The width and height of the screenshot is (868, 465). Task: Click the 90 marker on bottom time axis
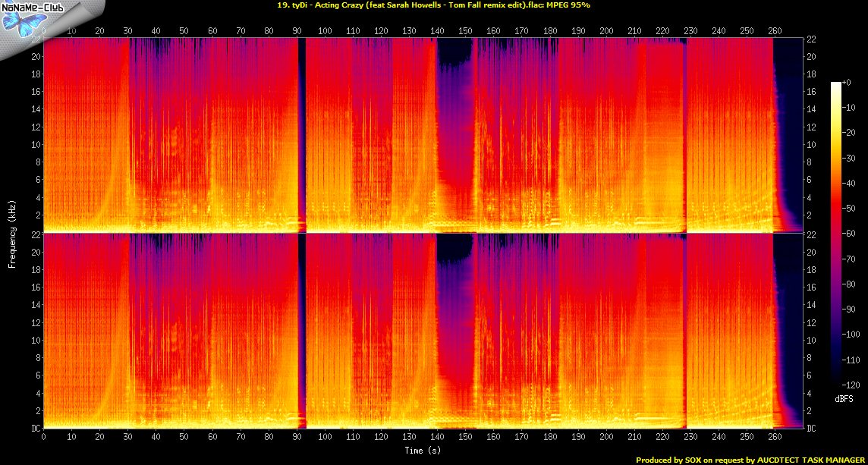pyautogui.click(x=297, y=438)
